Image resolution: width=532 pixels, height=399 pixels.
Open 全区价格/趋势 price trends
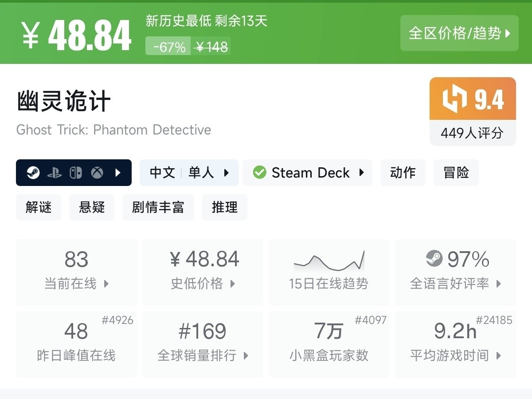[x=459, y=33]
